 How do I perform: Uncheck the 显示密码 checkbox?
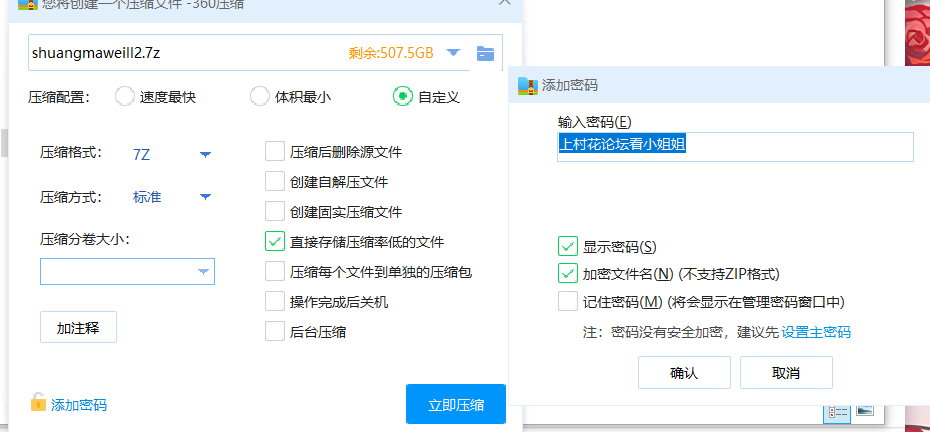[568, 246]
